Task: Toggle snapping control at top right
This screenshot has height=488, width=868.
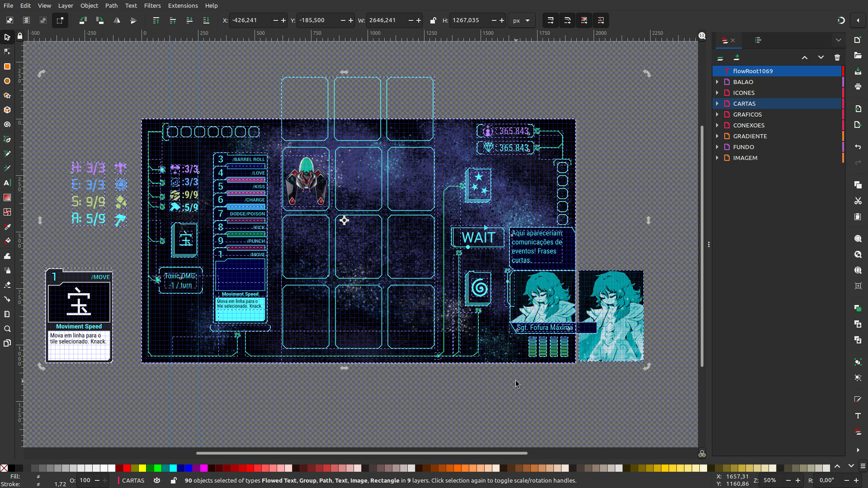Action: 841,20
